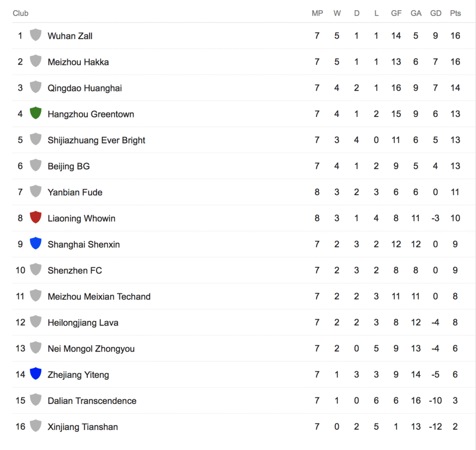476x450 pixels.
Task: Click the Nei Mongol Zhongyou club name
Action: (x=91, y=349)
